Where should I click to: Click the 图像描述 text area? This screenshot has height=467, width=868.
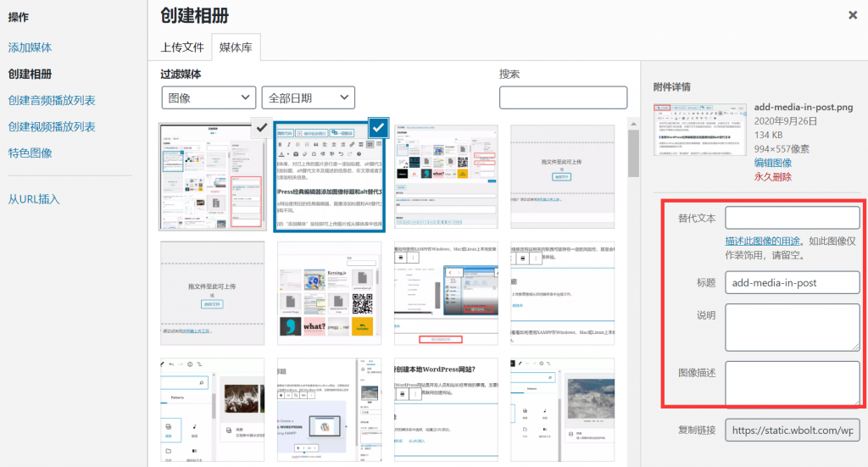(793, 383)
